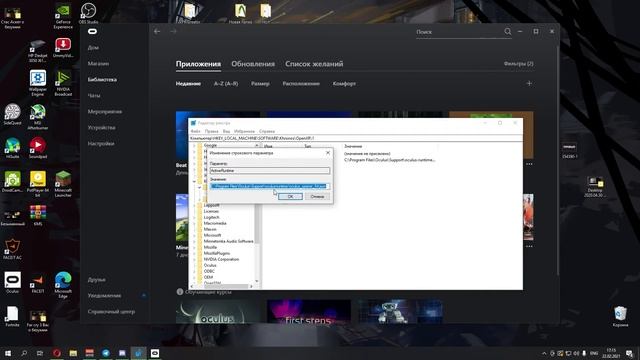Viewport: 640px width, 360px height.
Task: Open Вид menu in Registry Editor
Action: point(226,131)
